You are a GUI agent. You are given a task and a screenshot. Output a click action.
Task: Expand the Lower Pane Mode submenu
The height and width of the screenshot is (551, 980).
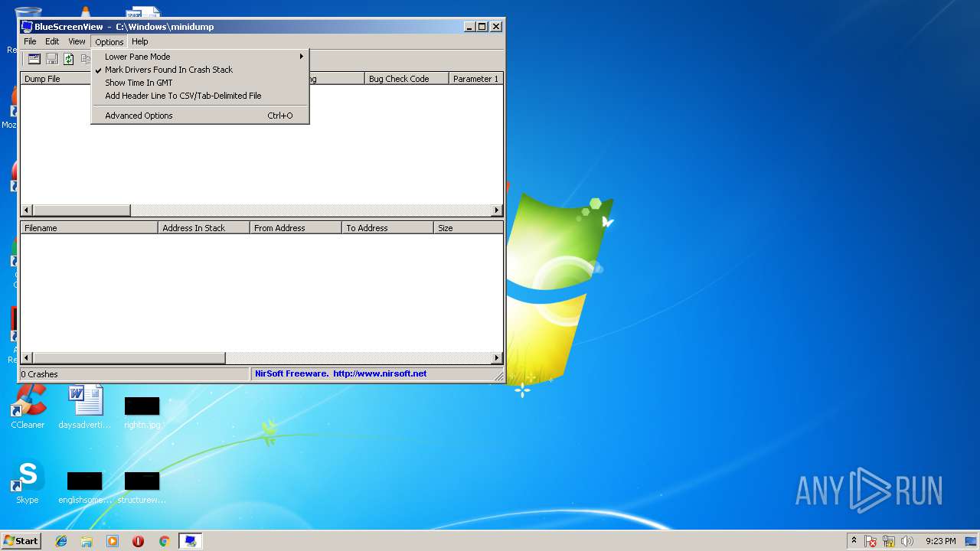(x=201, y=57)
